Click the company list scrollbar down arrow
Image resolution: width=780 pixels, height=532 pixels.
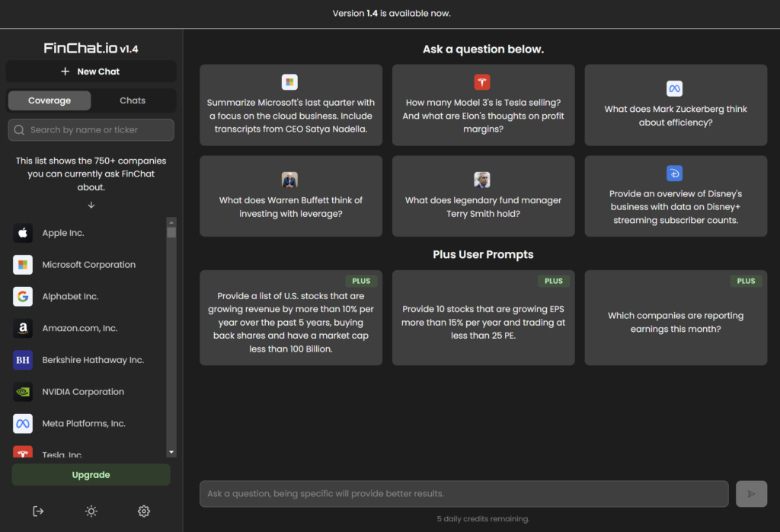pos(171,452)
